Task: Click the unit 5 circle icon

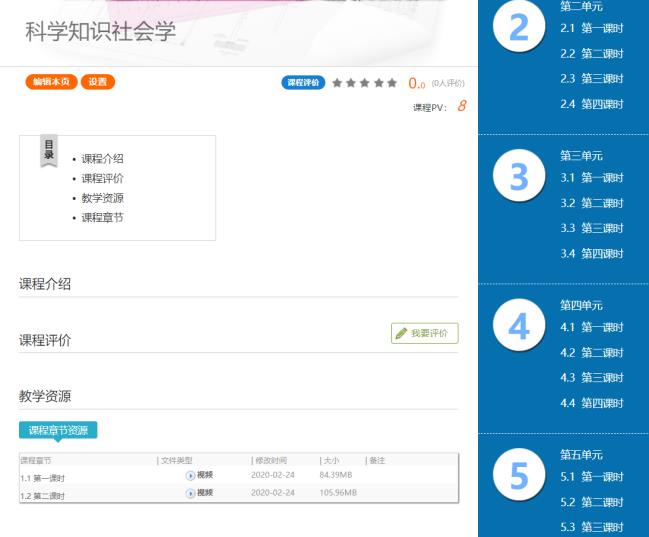Action: coord(519,476)
